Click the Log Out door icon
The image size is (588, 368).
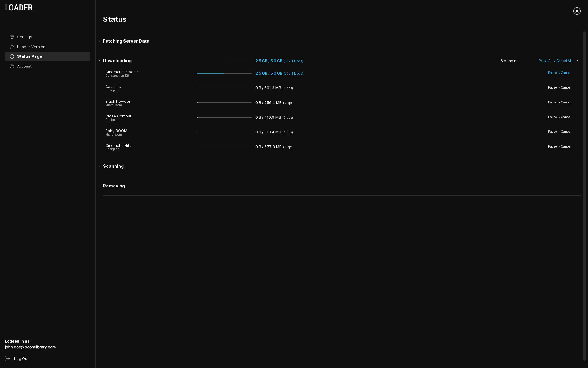tap(8, 358)
